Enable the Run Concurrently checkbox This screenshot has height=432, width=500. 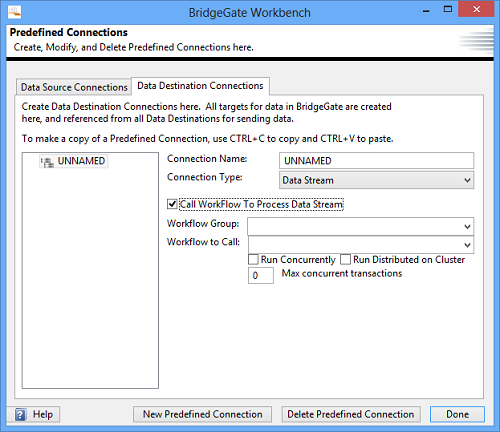pyautogui.click(x=253, y=259)
